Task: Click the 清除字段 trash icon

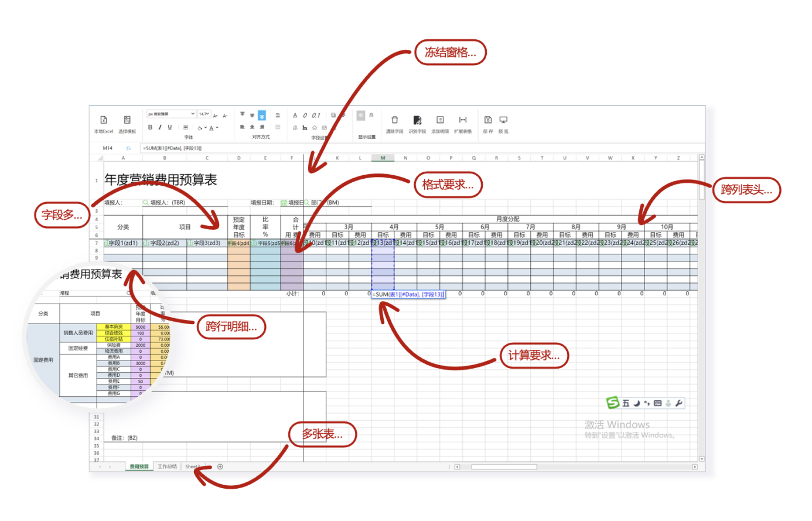Action: pos(394,120)
